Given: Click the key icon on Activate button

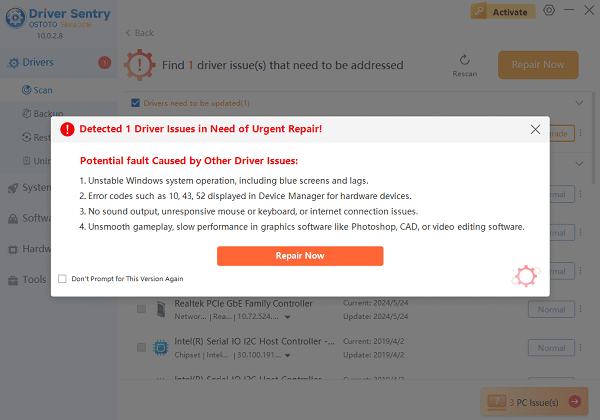Looking at the screenshot, I should 479,11.
